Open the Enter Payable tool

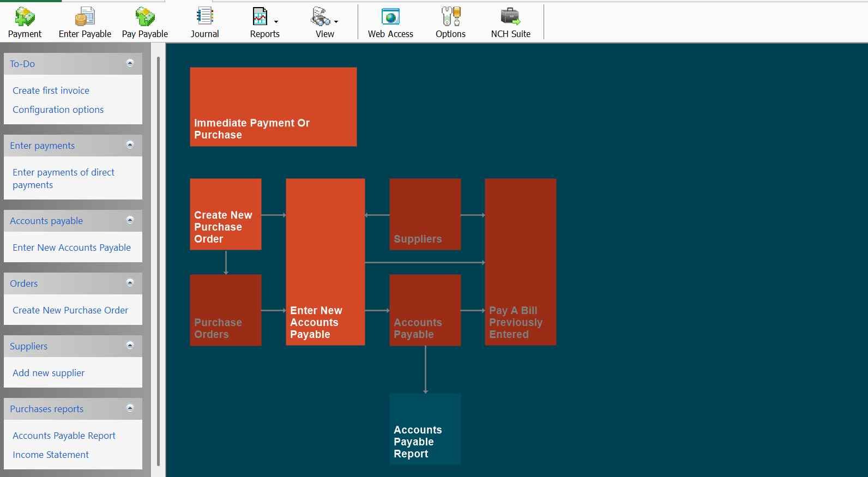[x=85, y=22]
